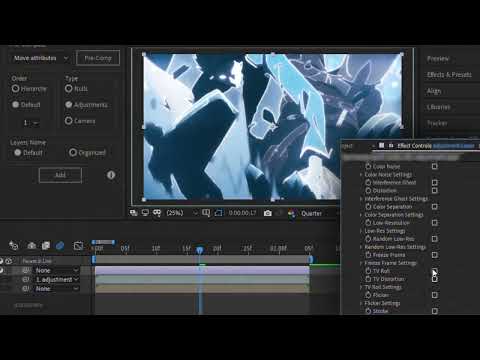The height and width of the screenshot is (360, 480).
Task: Click the current time 0:00:00:17 display
Action: click(x=242, y=213)
